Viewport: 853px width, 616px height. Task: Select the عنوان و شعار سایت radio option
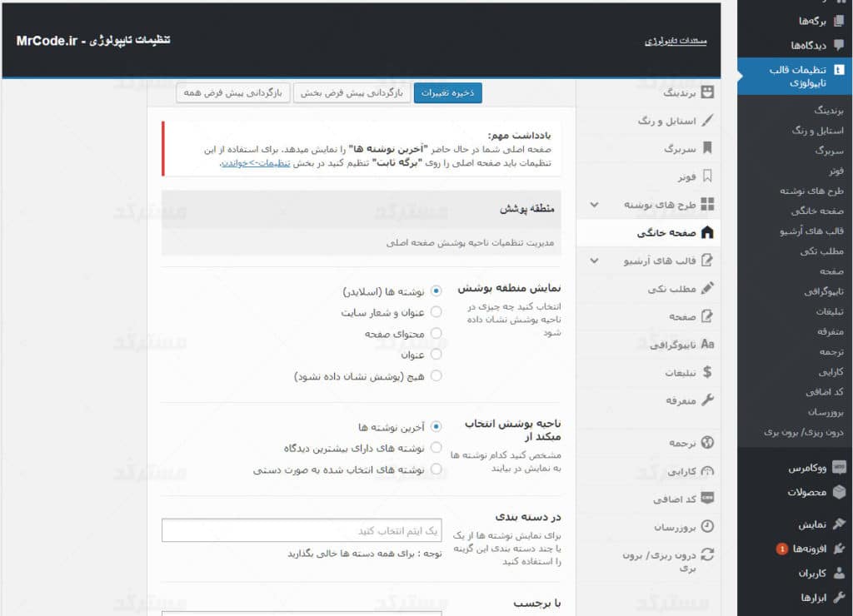[x=436, y=312]
